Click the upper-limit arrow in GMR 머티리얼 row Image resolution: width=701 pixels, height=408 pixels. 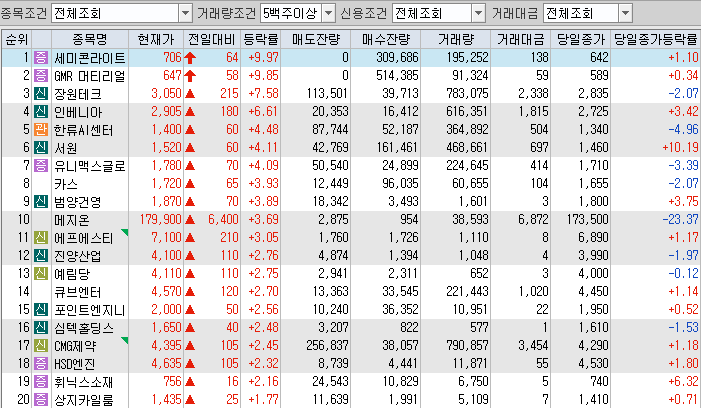190,76
